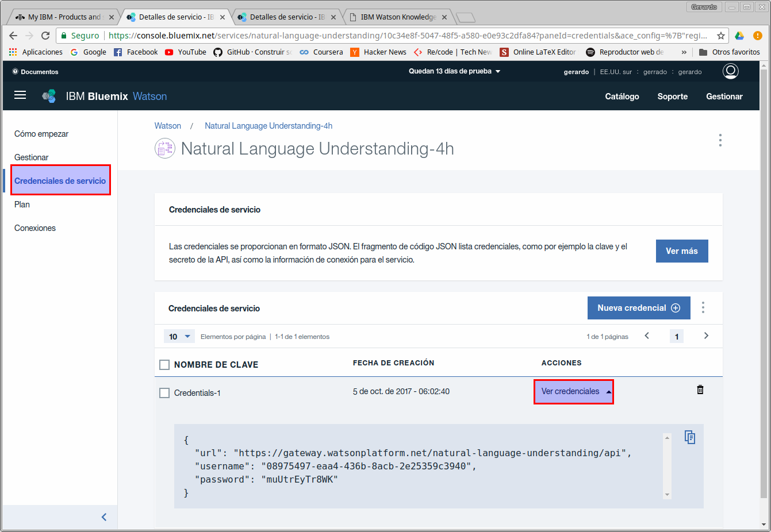This screenshot has height=532, width=771.
Task: Open credentials list overflow menu
Action: point(703,307)
